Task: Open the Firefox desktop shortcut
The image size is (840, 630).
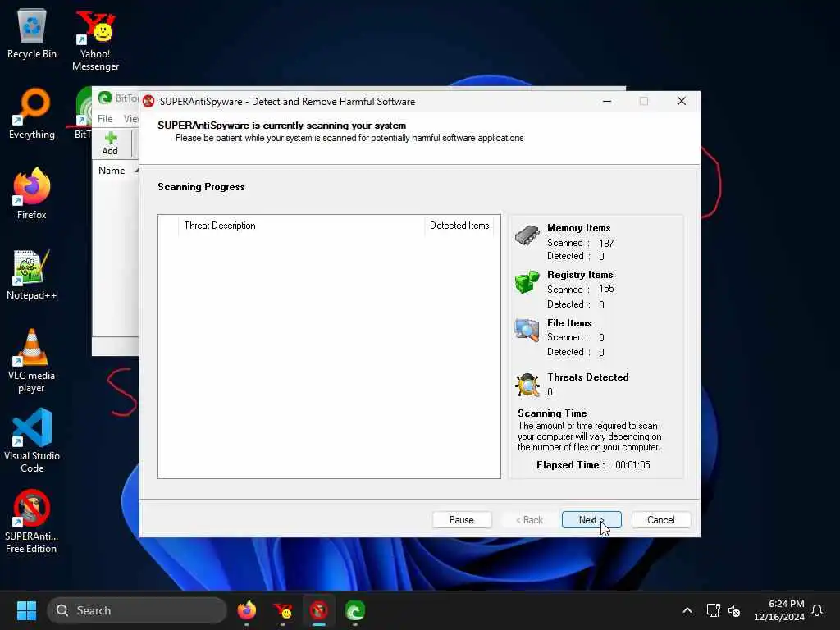Action: (32, 194)
